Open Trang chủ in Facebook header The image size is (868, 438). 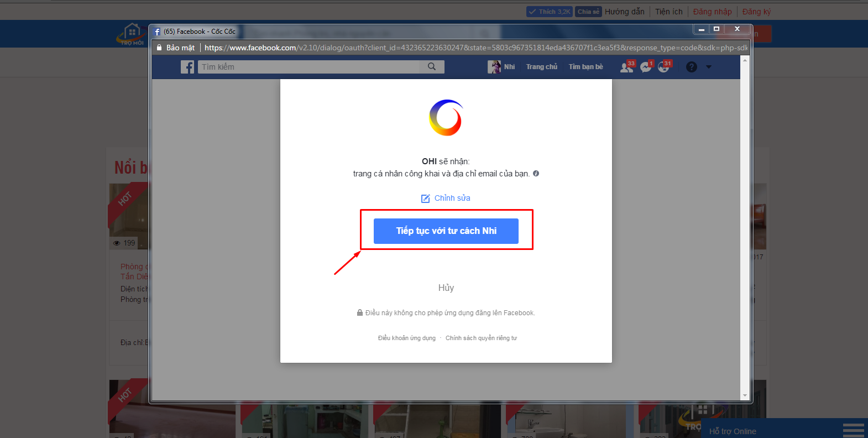coord(542,67)
